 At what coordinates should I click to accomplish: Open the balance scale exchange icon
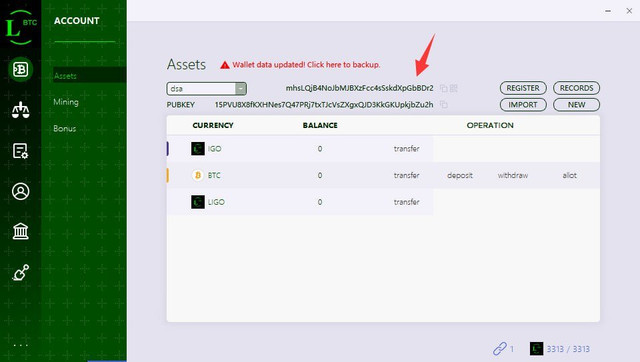[x=20, y=110]
